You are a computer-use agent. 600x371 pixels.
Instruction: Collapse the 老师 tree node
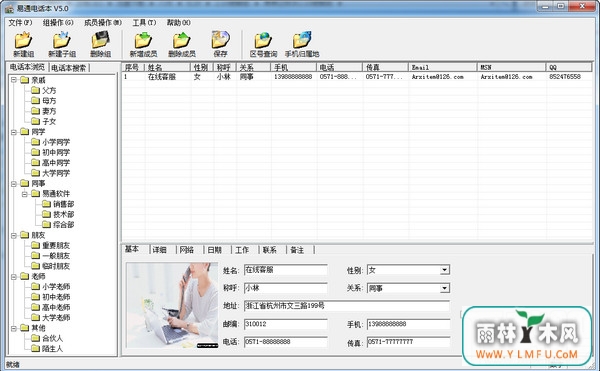coord(14,276)
